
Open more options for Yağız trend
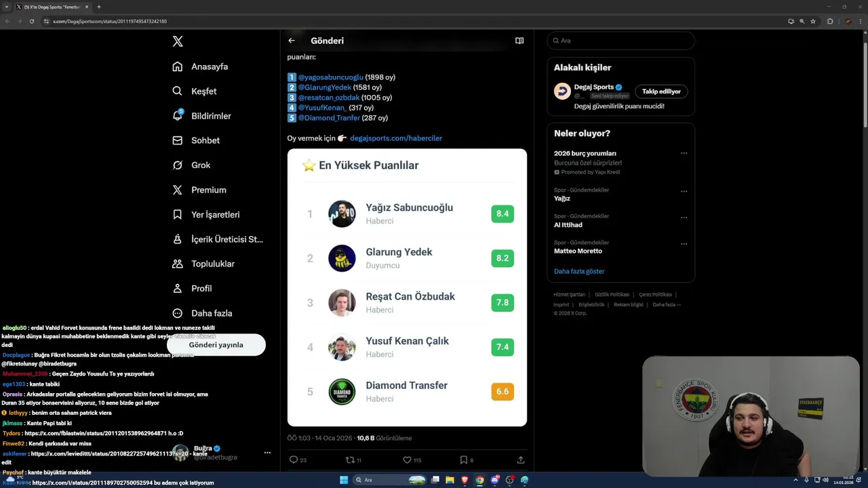coord(684,191)
